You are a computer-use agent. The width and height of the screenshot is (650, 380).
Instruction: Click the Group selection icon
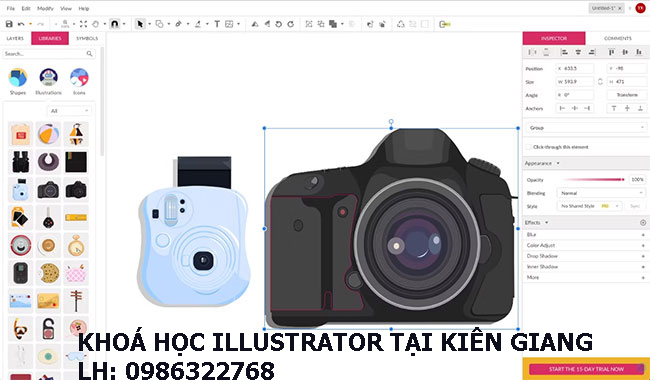point(309,24)
